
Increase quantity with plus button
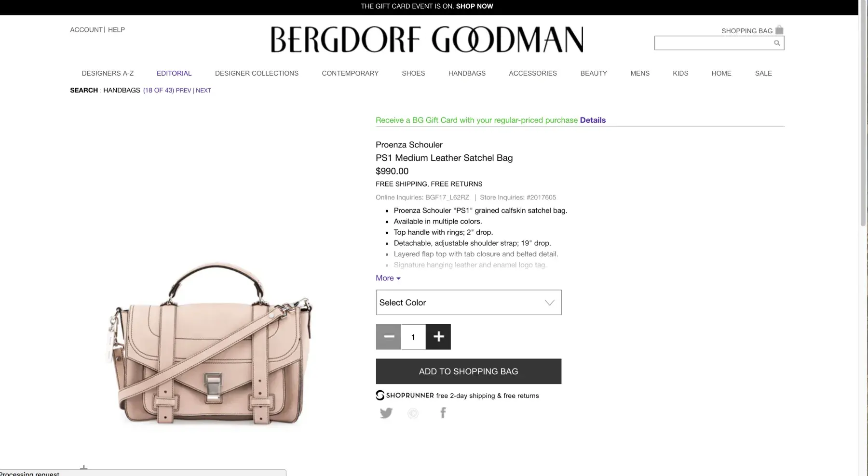click(x=438, y=337)
